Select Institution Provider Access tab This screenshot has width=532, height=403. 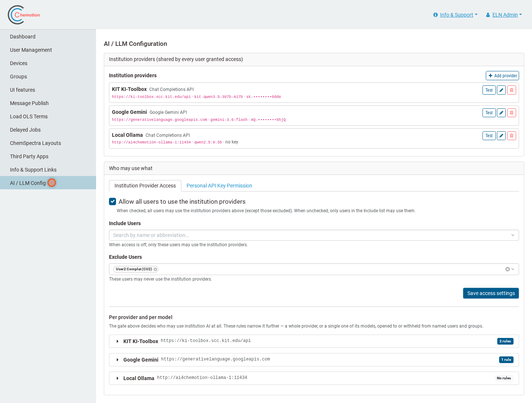pyautogui.click(x=145, y=186)
